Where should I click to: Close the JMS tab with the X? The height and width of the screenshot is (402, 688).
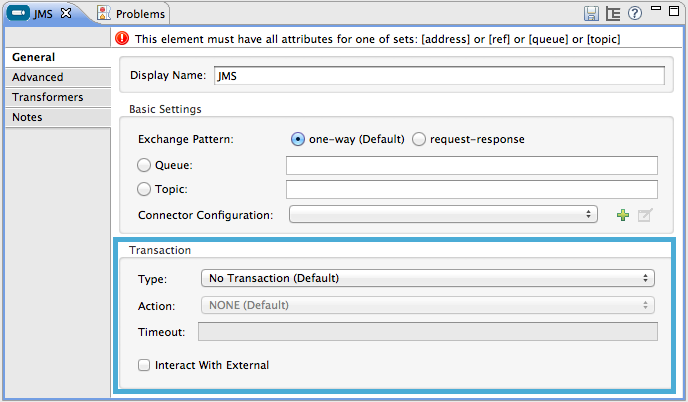pos(66,13)
